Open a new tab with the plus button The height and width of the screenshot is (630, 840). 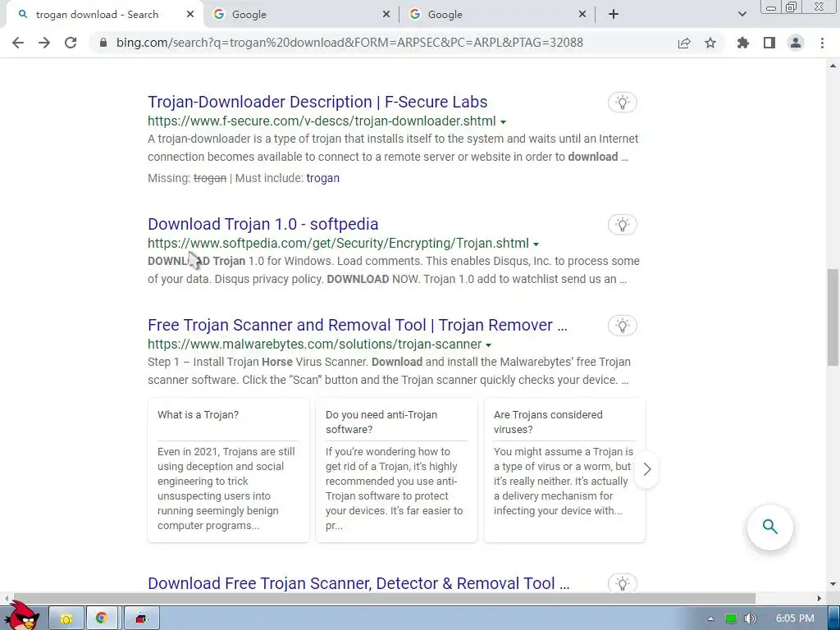click(614, 15)
